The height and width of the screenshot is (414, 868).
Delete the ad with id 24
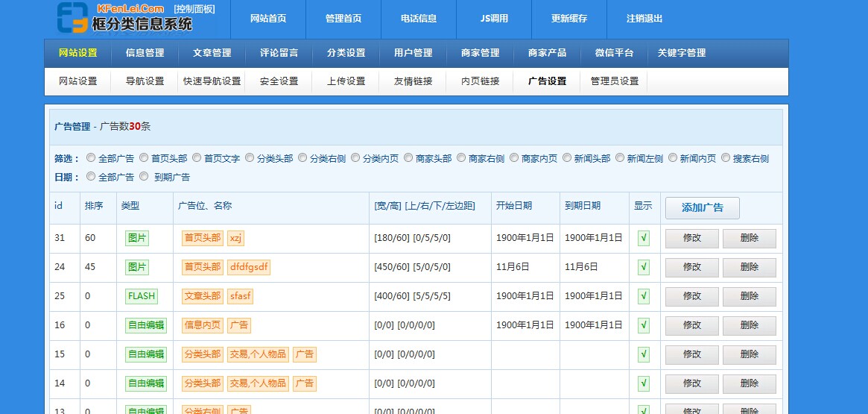pos(749,267)
